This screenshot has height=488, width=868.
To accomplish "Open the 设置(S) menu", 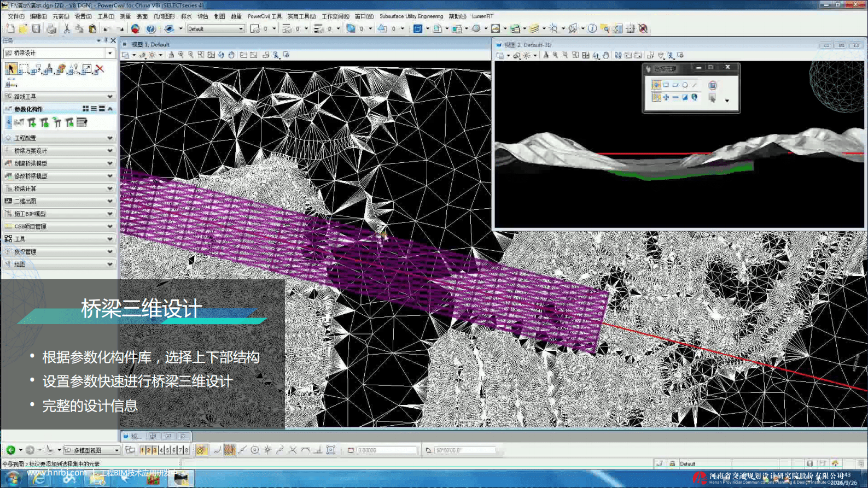I will point(83,16).
